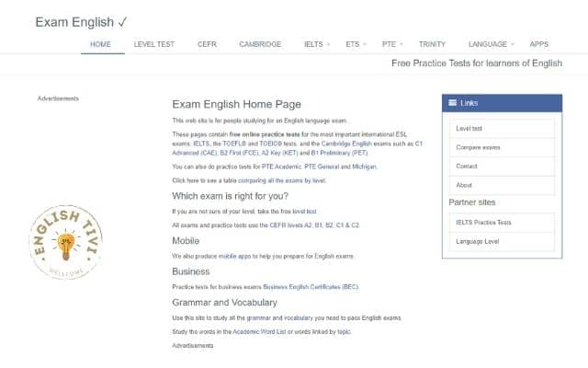Follow the TOEIC® link in the paragraph
The image size is (588, 368).
click(x=270, y=144)
